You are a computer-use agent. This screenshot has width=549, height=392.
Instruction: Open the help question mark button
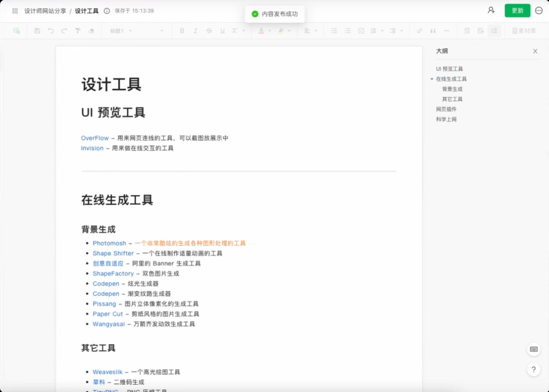tap(534, 370)
